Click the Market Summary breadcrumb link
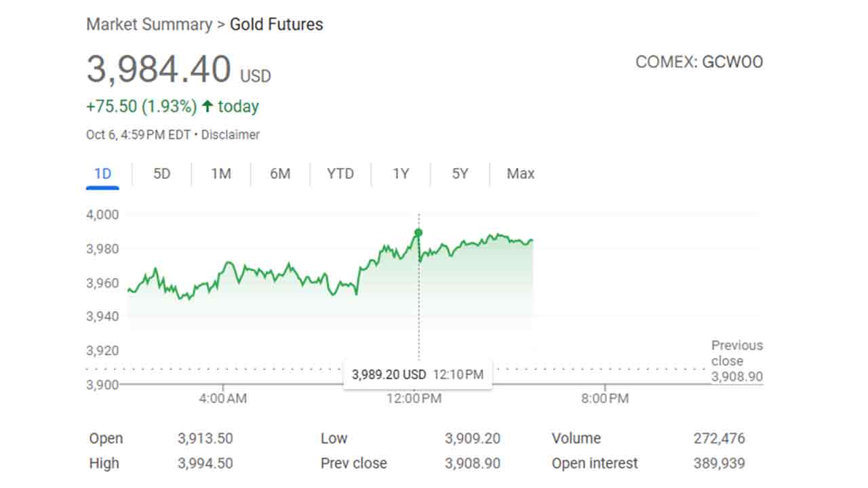 point(149,25)
